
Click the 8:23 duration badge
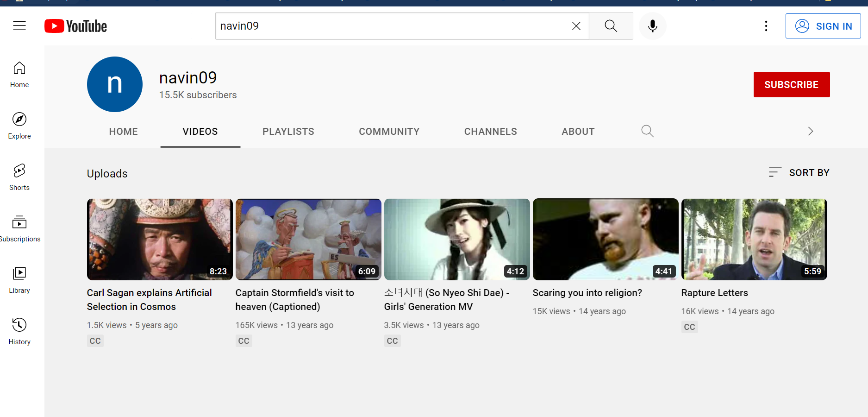(x=218, y=272)
